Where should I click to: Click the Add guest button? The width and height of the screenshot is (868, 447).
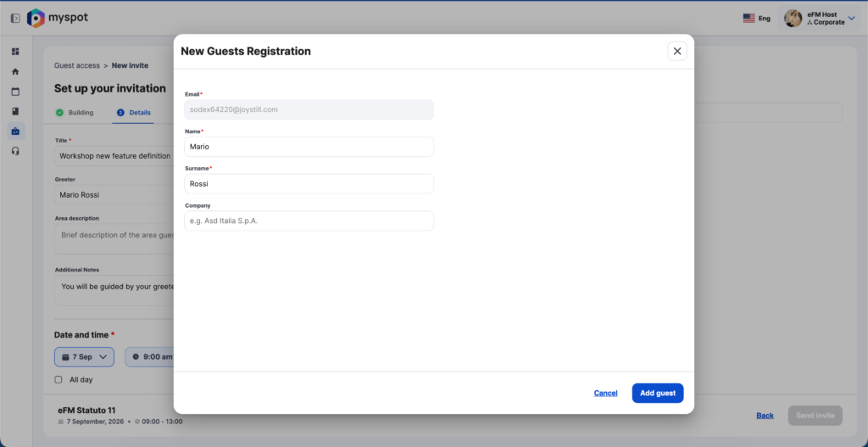(x=658, y=394)
